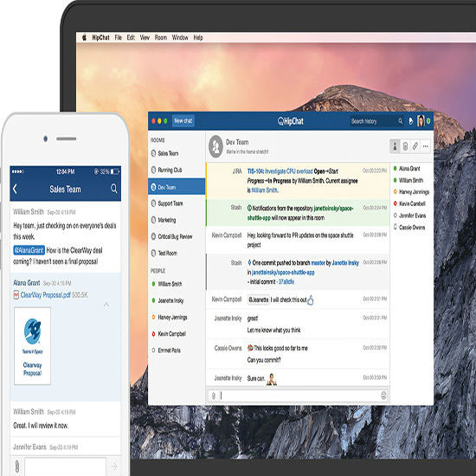Open ClearWay Proposal.pdf link on phone

pos(46,295)
